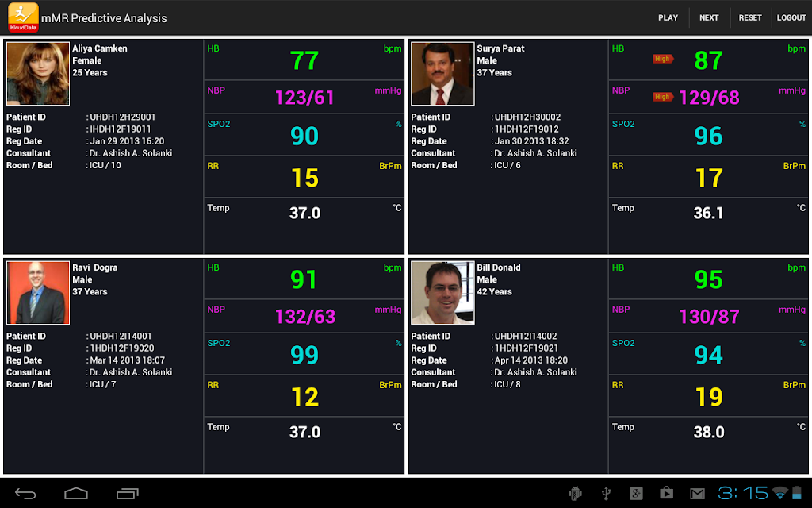812x508 pixels.
Task: Select the mMR Predictive Analysis title
Action: pos(104,18)
